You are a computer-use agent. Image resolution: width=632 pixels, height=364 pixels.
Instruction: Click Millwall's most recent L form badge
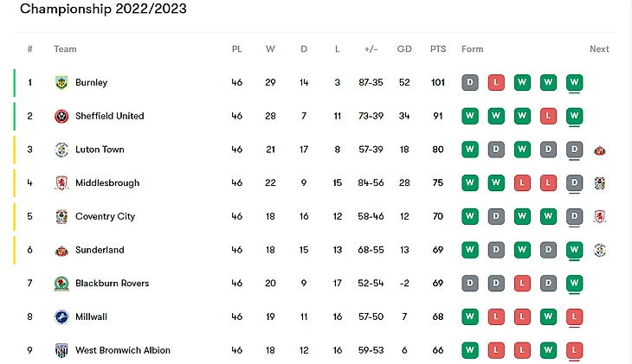coord(574,317)
